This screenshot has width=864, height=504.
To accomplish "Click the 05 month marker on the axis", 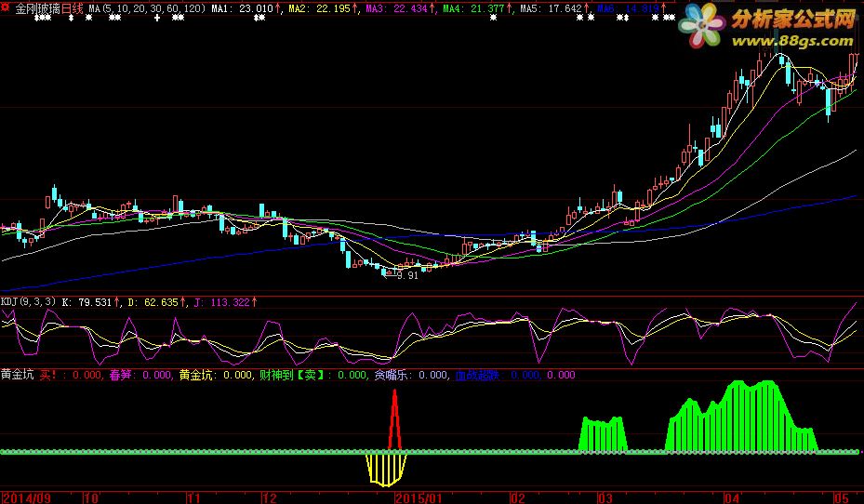I will tap(842, 497).
